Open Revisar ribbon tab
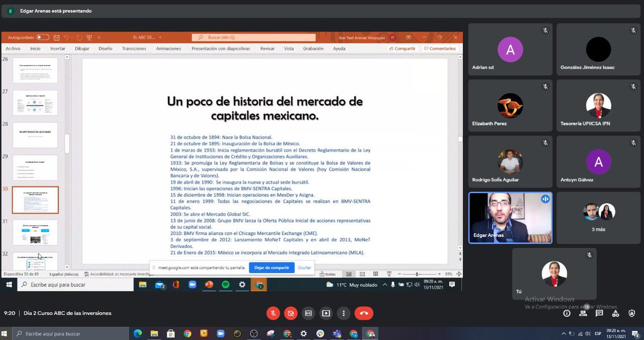Image resolution: width=644 pixels, height=340 pixels. tap(267, 48)
